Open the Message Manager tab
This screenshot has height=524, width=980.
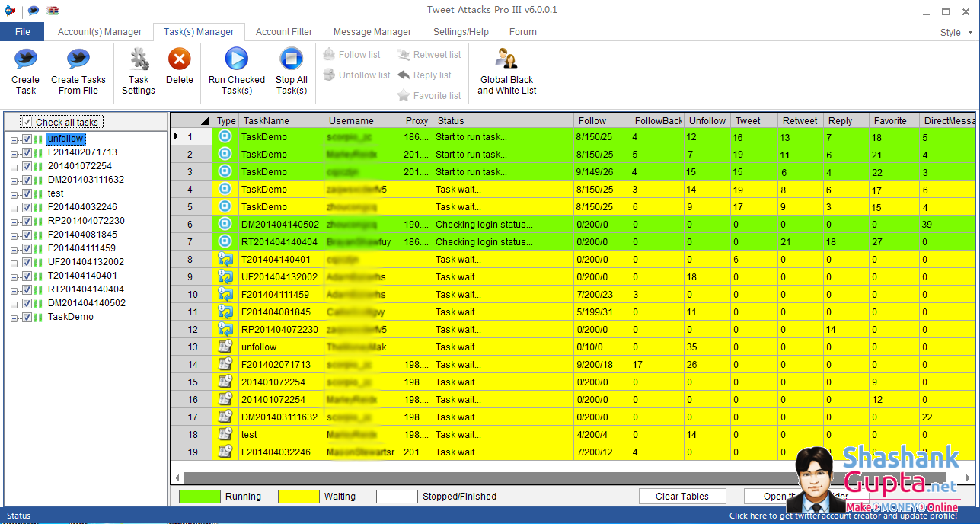[x=372, y=32]
